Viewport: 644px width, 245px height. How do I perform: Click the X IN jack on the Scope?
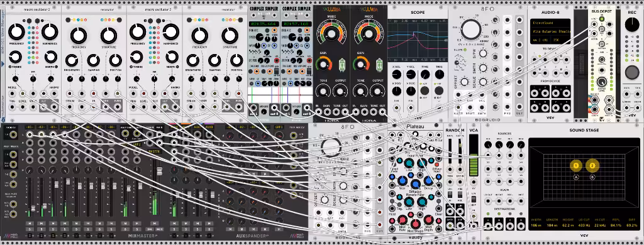[x=397, y=108]
